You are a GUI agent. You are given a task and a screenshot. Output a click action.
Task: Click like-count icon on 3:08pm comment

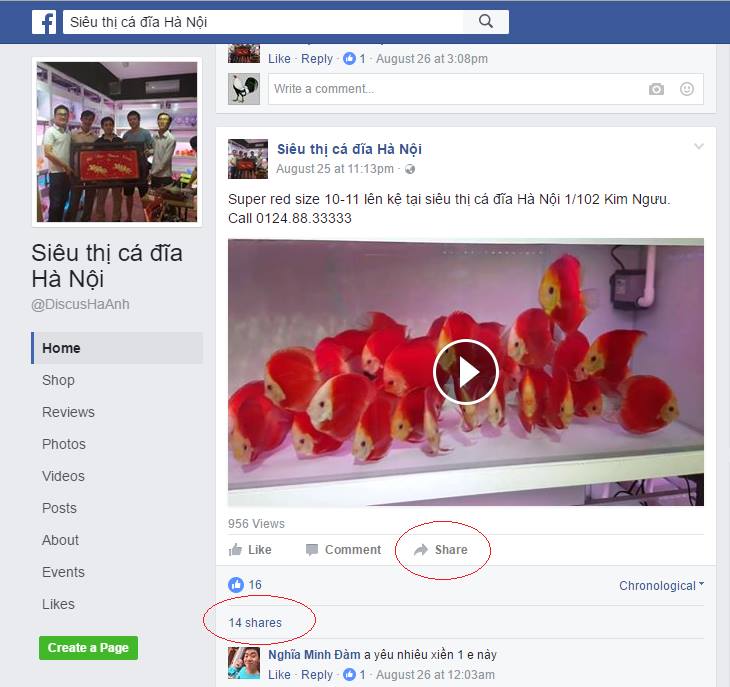(349, 59)
